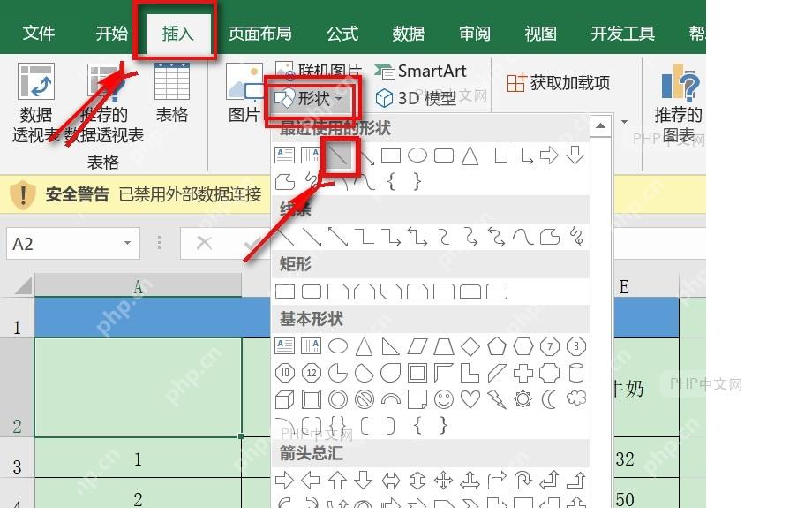Screen dimensions: 812x508
Task: Pick the freeform shape in 最近使用的形状
Action: 285,182
